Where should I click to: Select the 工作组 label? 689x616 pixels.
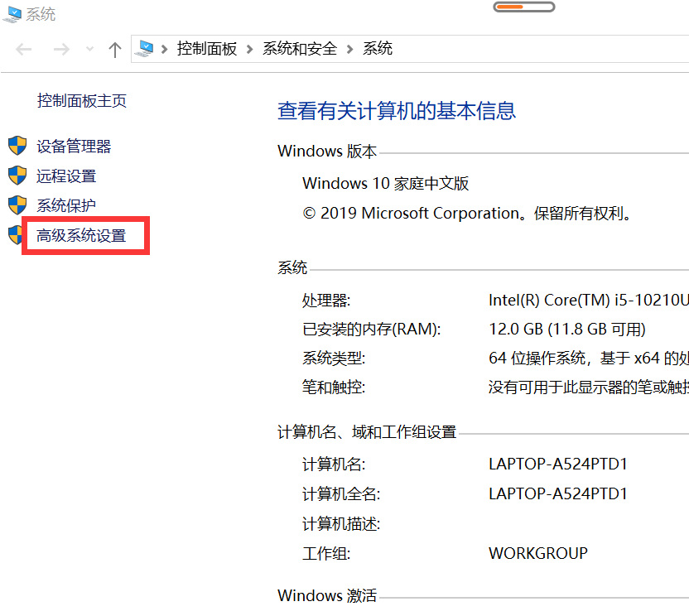(326, 554)
